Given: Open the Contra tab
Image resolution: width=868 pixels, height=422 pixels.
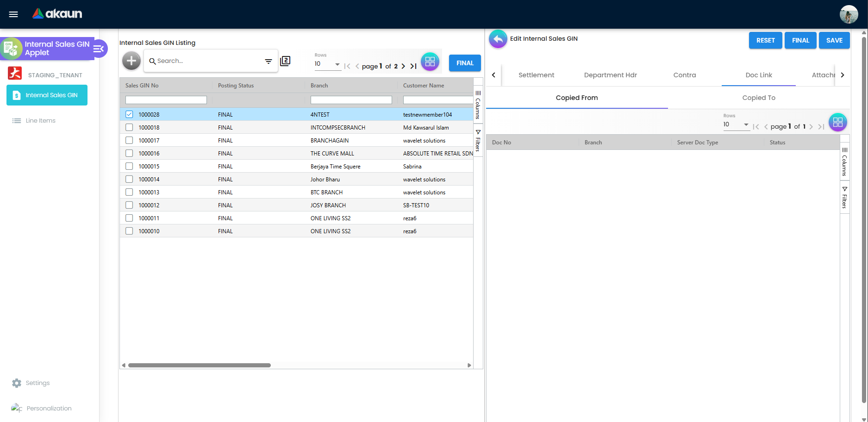Looking at the screenshot, I should click(685, 75).
